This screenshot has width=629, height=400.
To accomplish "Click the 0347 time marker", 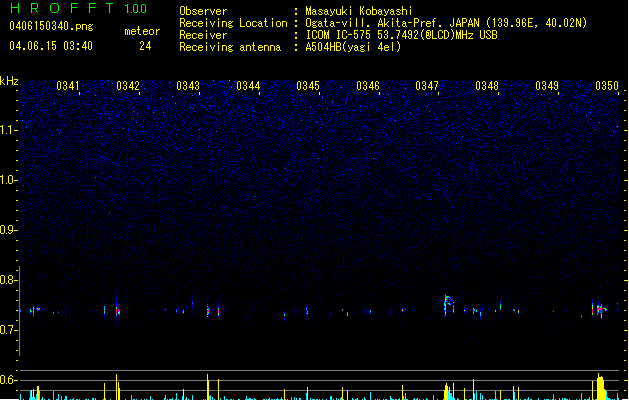I will pyautogui.click(x=427, y=86).
